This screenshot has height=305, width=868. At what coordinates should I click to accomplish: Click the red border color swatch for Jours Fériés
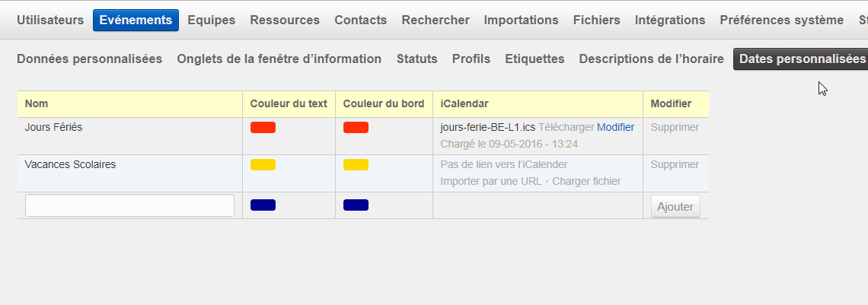pos(356,128)
